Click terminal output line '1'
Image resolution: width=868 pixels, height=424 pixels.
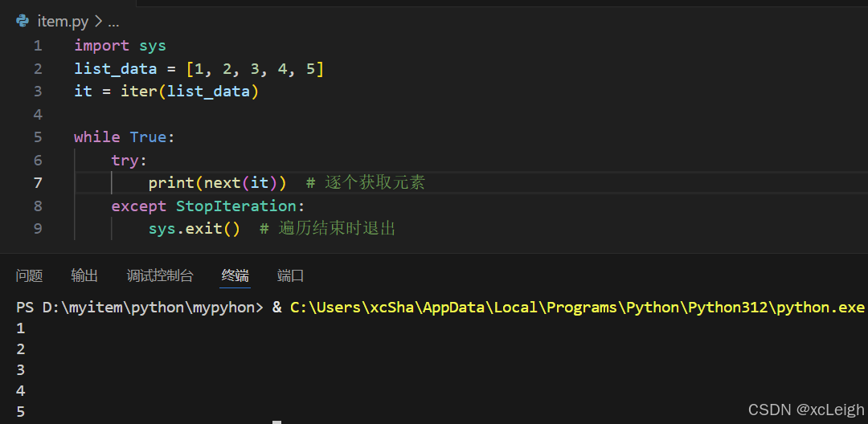20,328
